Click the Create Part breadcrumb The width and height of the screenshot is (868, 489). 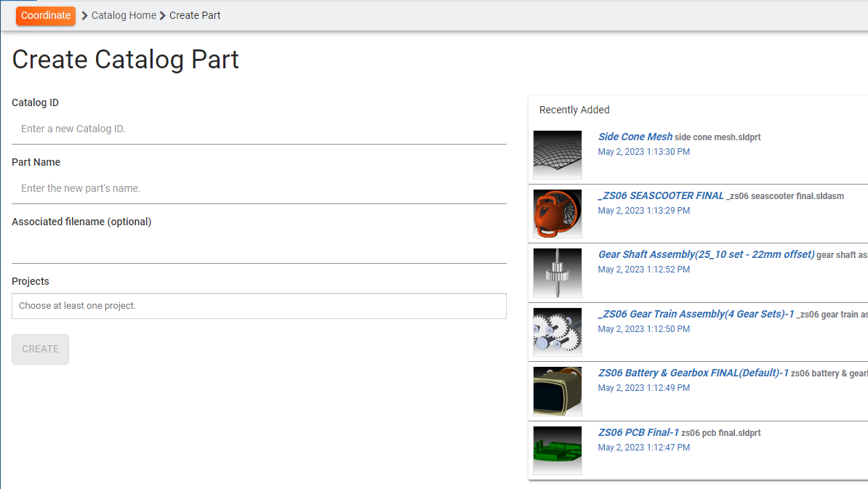click(195, 15)
